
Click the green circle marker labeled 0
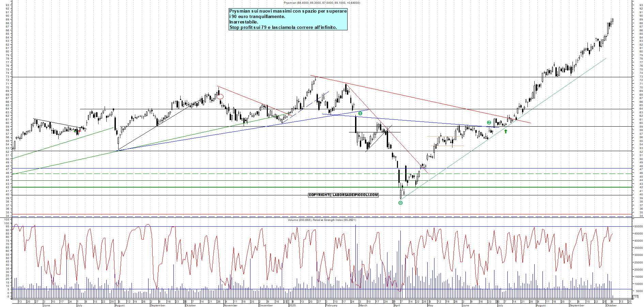pyautogui.click(x=400, y=203)
